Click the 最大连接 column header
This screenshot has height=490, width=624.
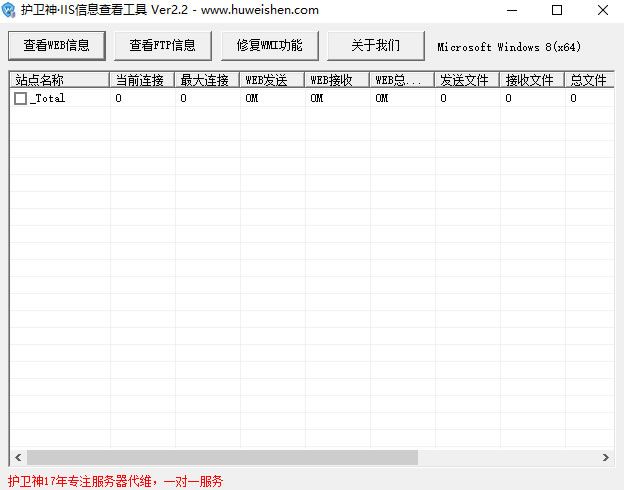(207, 80)
